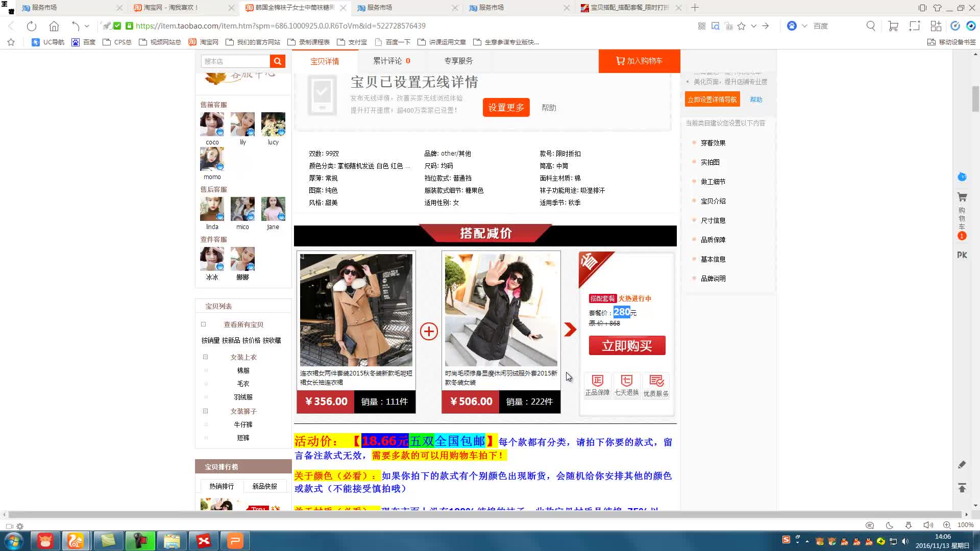
Task: Open the Baidu search engine dropdown
Action: click(804, 26)
